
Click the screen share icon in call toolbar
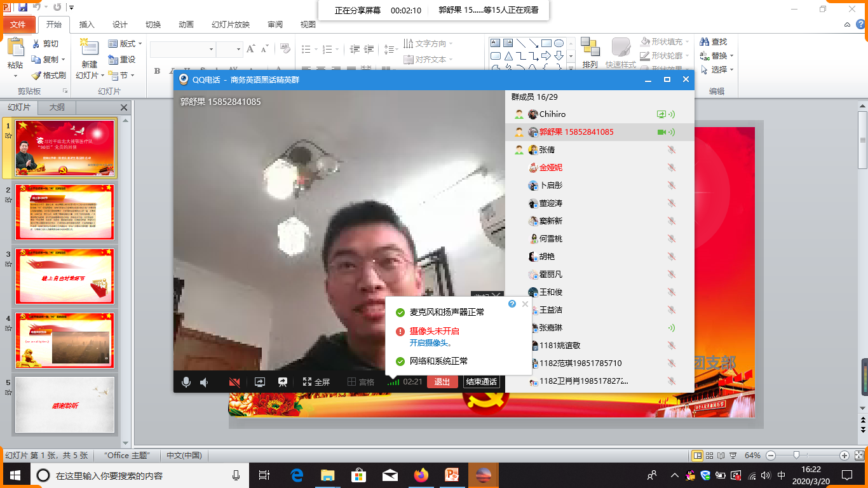click(260, 382)
